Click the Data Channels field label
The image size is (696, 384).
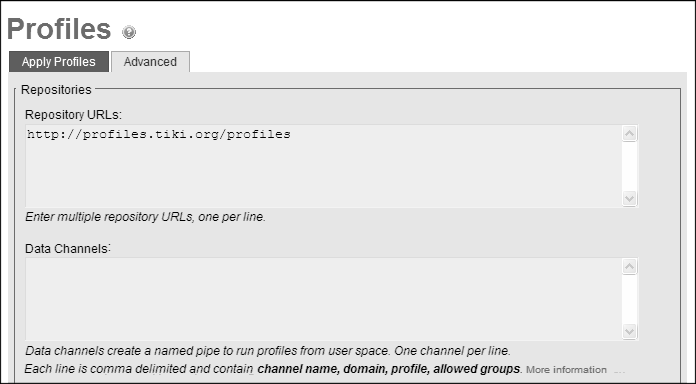[67, 249]
